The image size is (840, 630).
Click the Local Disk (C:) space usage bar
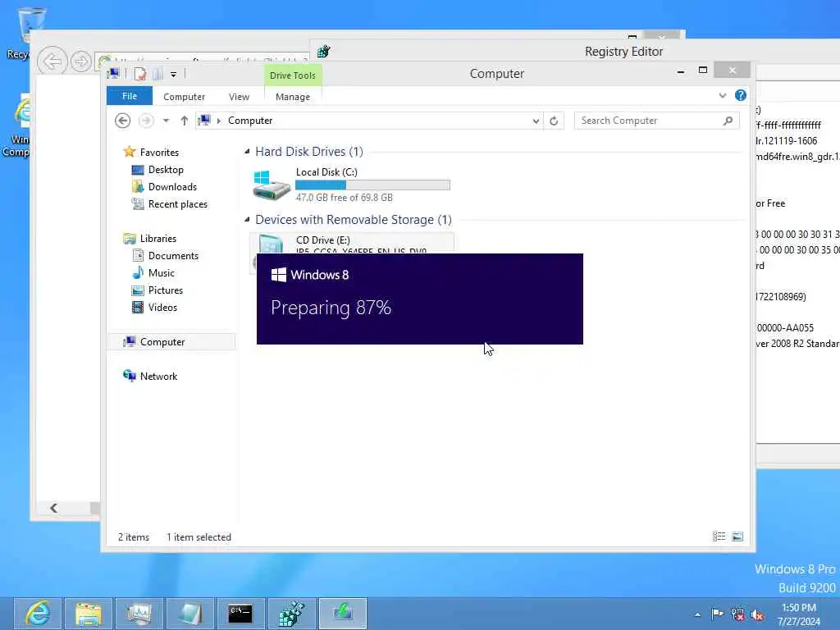click(x=372, y=185)
